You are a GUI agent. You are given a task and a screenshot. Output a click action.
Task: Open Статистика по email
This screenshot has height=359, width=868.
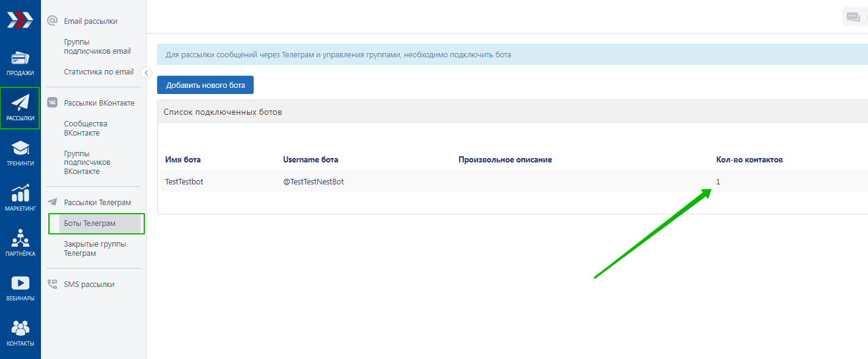pos(98,72)
